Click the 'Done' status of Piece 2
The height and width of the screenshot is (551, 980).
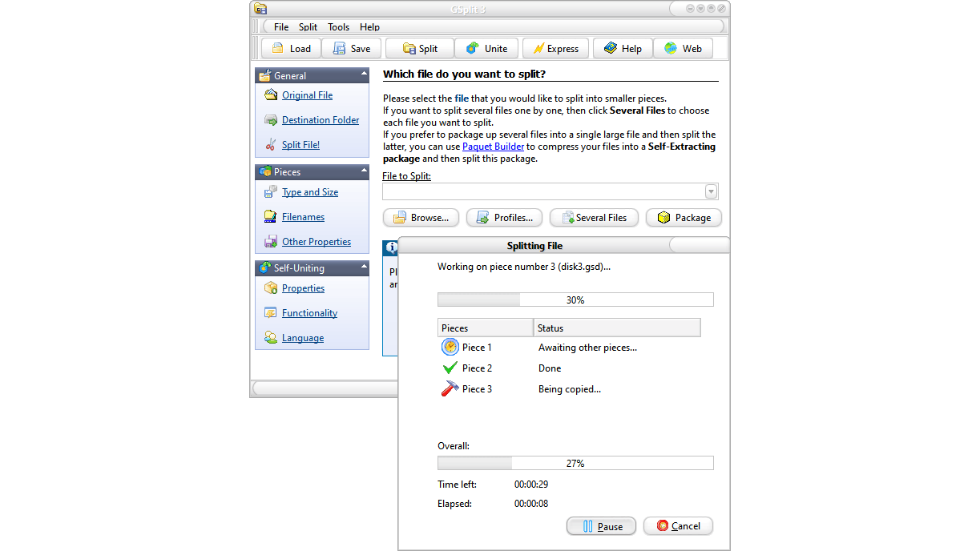(x=550, y=368)
